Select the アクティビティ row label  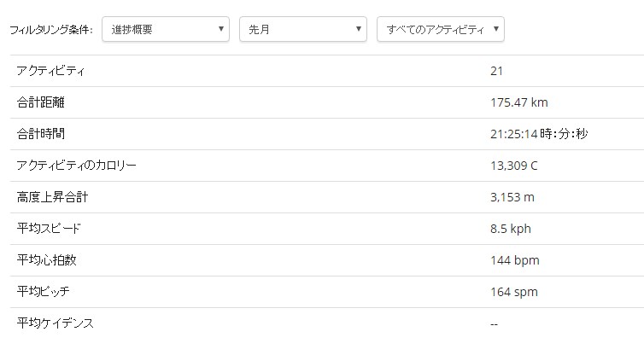50,71
